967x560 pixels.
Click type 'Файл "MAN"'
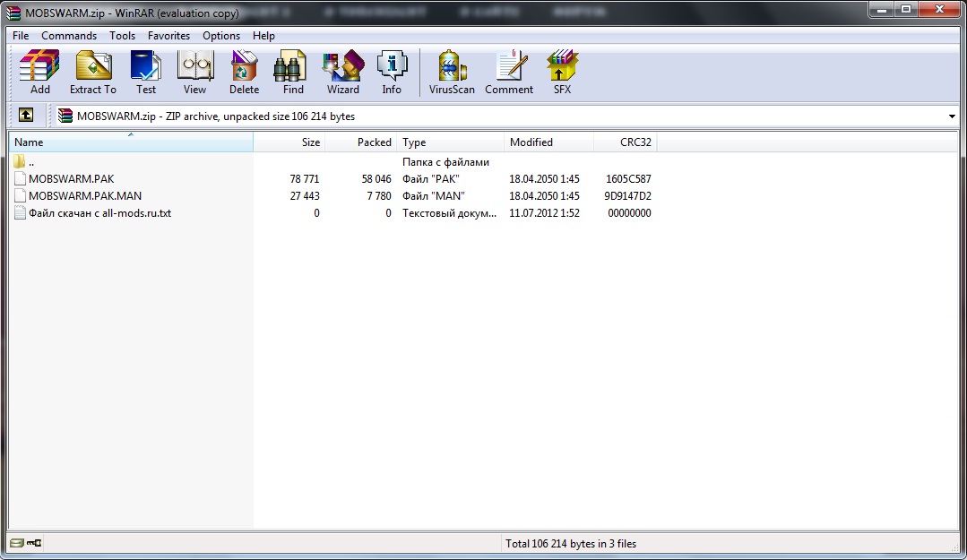(x=434, y=196)
